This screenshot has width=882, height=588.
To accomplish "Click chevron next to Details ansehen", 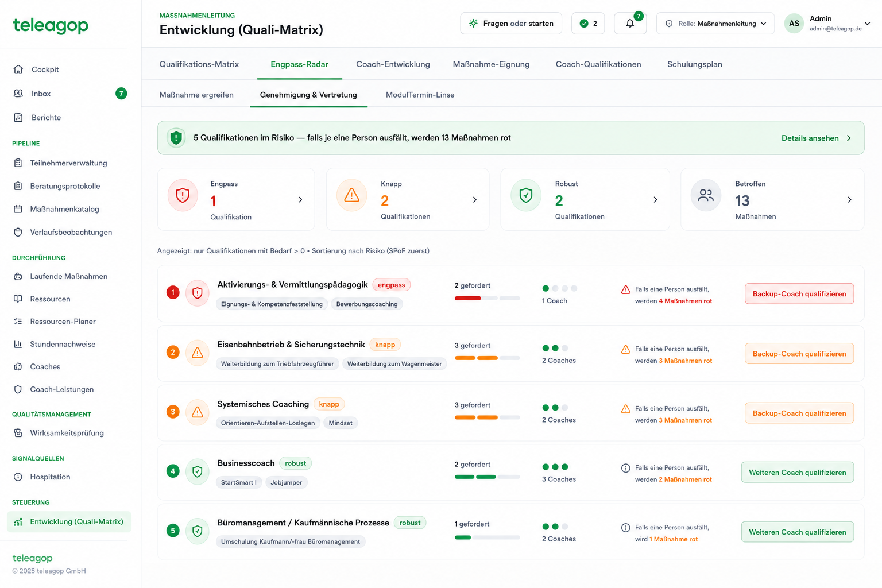I will [x=849, y=138].
